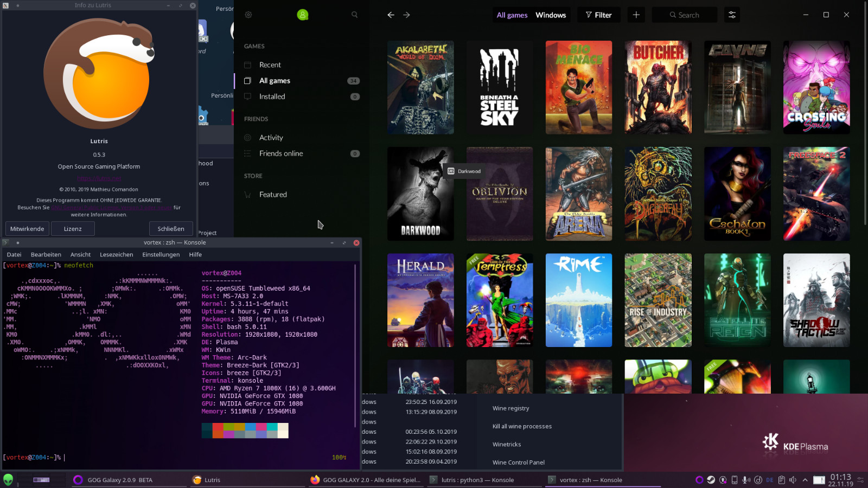The height and width of the screenshot is (488, 868).
Task: Click the KDE Connect phone tray icon
Action: pyautogui.click(x=735, y=480)
